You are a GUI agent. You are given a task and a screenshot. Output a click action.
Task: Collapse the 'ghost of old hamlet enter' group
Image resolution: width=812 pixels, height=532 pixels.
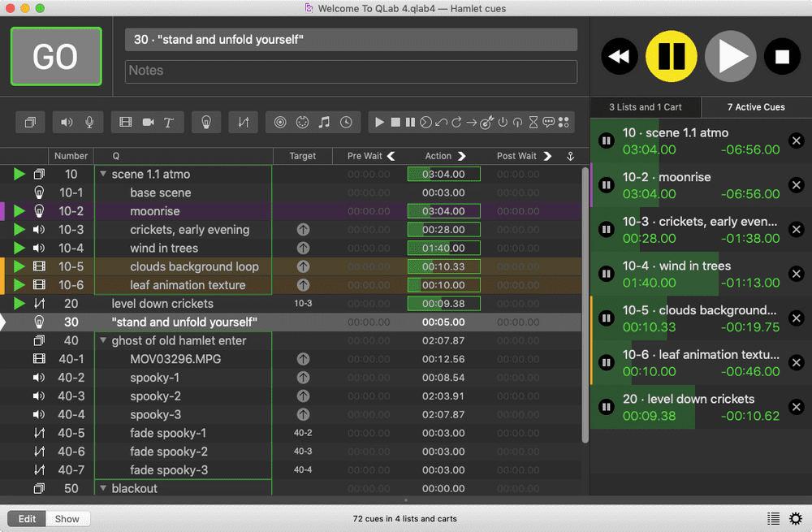click(x=103, y=340)
